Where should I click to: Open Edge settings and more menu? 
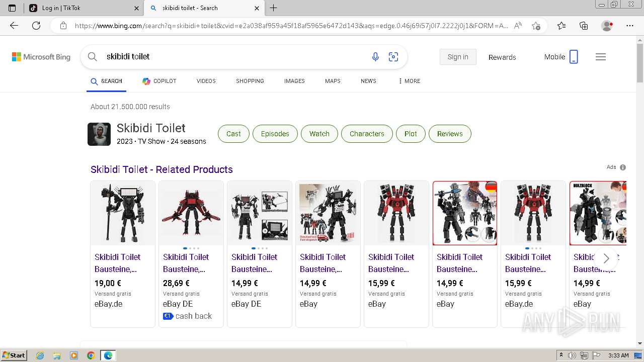pyautogui.click(x=630, y=26)
